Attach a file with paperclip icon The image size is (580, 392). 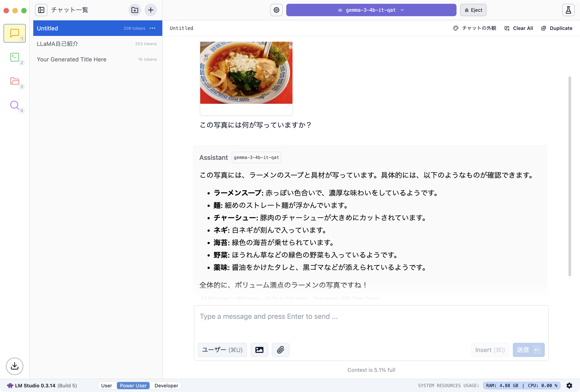280,350
